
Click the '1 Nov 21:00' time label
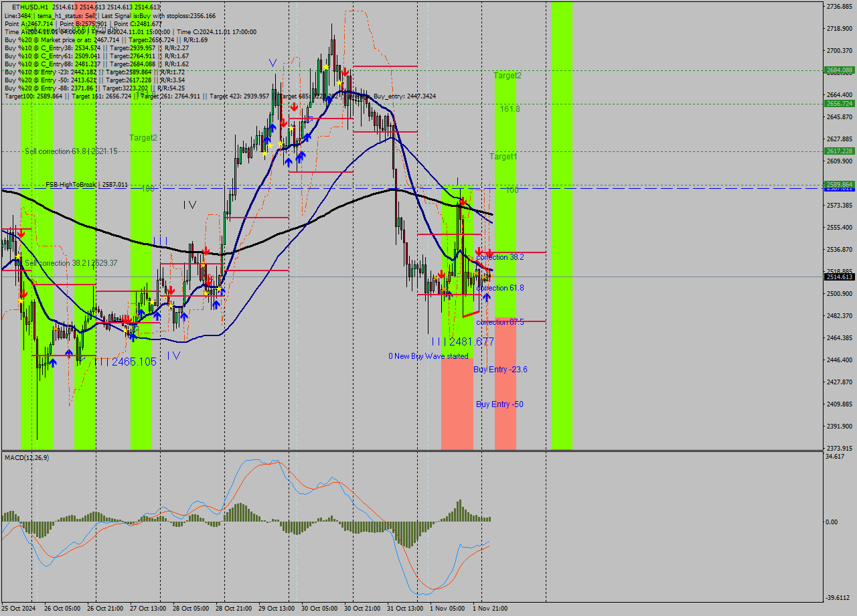click(x=490, y=609)
